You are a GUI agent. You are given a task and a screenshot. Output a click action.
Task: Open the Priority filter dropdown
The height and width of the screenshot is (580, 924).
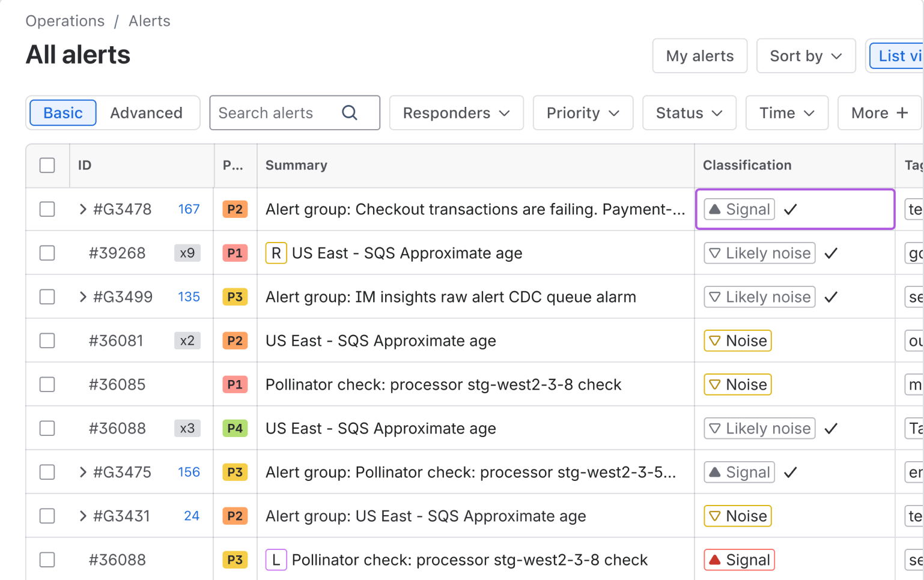click(x=582, y=113)
